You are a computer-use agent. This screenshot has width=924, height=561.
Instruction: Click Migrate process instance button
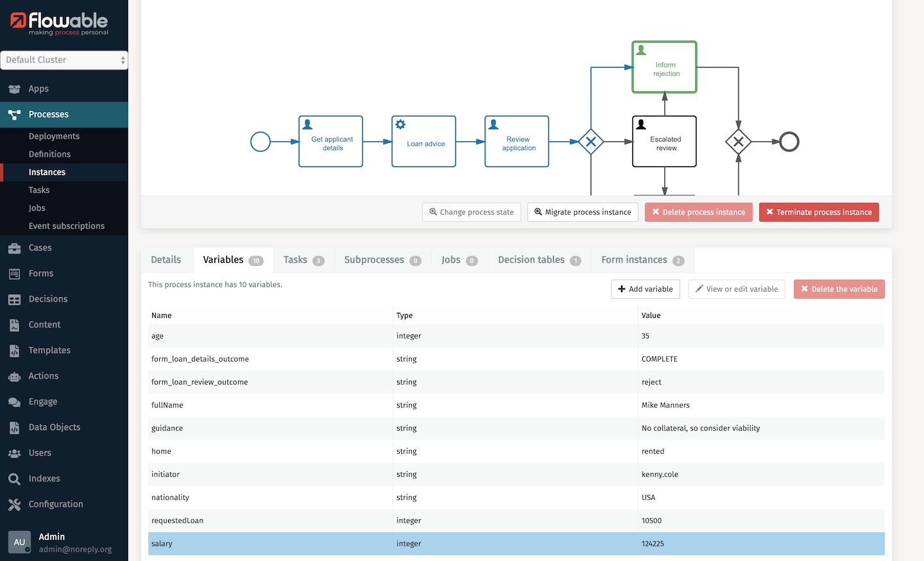[x=582, y=212]
